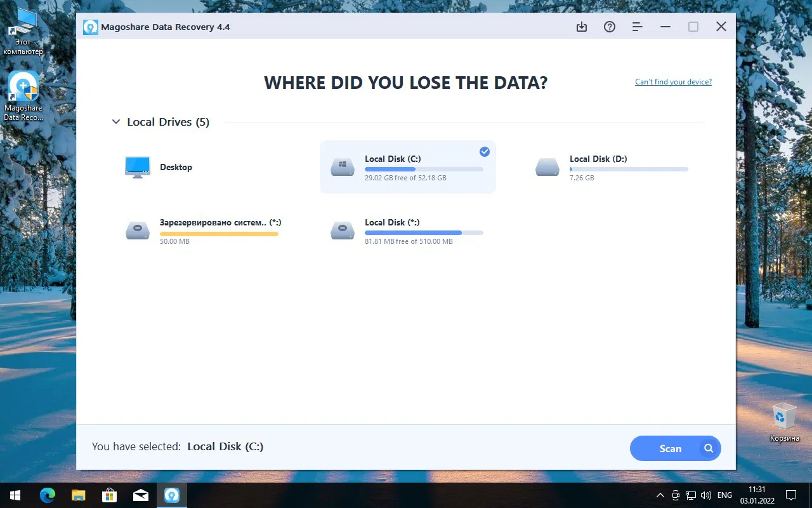Deselect the checkmark on Local Disk (C:)
The height and width of the screenshot is (508, 812).
[484, 151]
